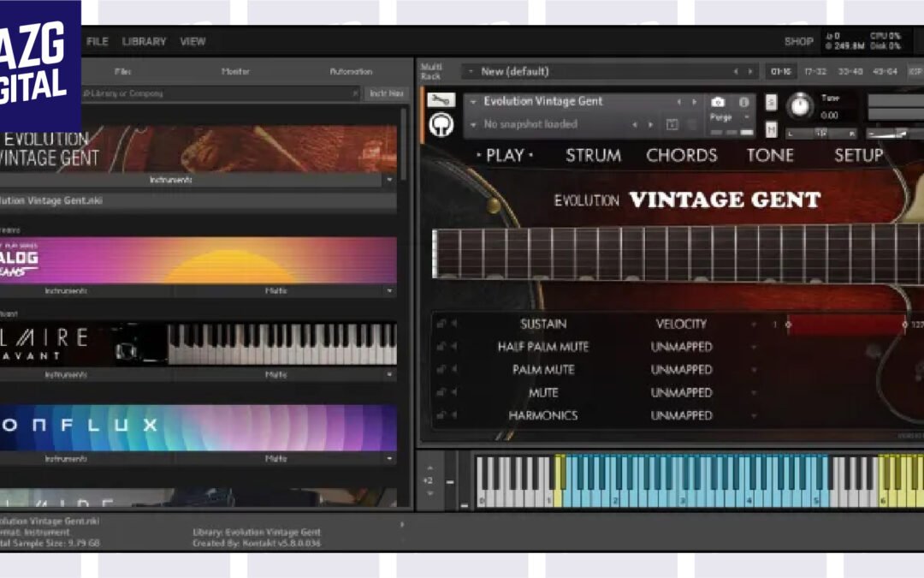Toggle the KSP button in the Multi Rack header
The width and height of the screenshot is (924, 578).
point(915,71)
